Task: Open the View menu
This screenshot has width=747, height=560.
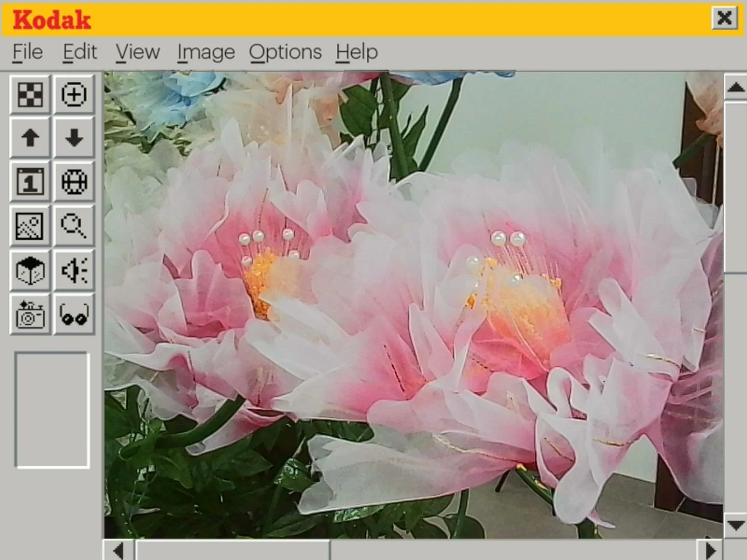Action: click(137, 52)
